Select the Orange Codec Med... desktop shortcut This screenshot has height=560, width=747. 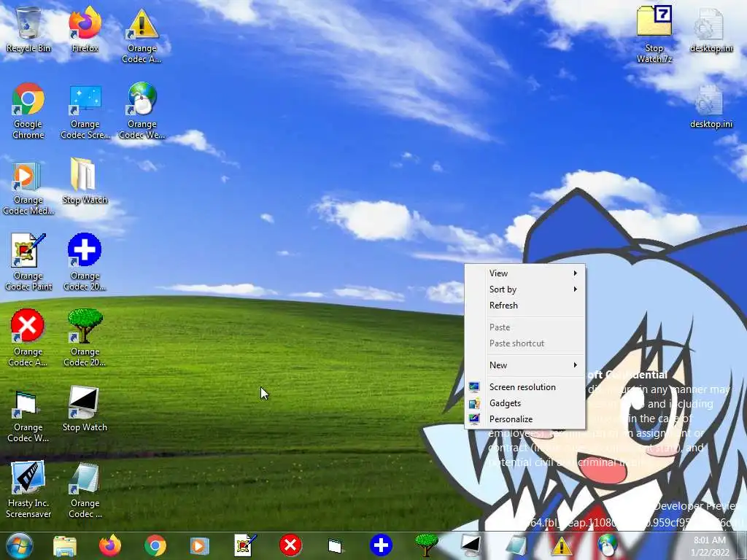tap(28, 187)
